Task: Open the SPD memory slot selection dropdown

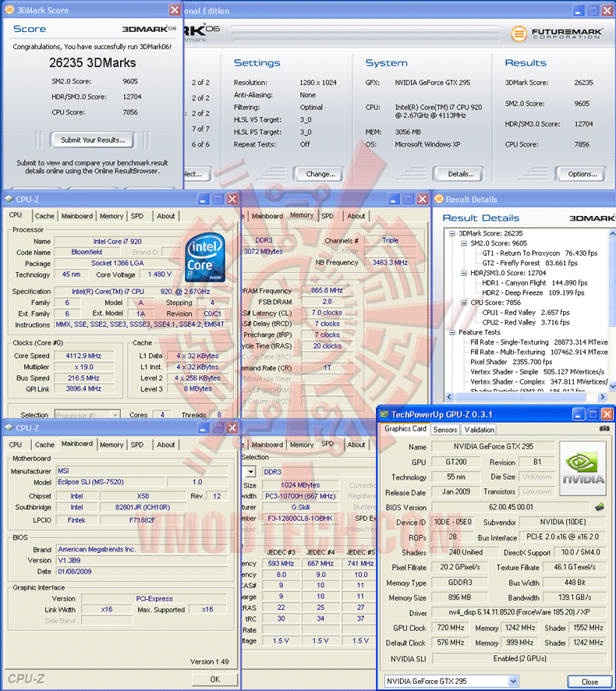Action: [250, 472]
